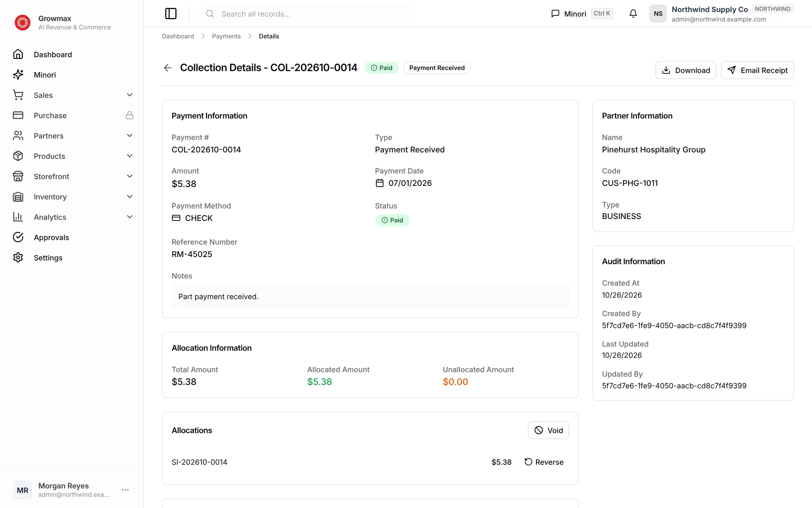This screenshot has height=508, width=812.
Task: Click partner code CUS-PHG-1011
Action: tap(630, 183)
